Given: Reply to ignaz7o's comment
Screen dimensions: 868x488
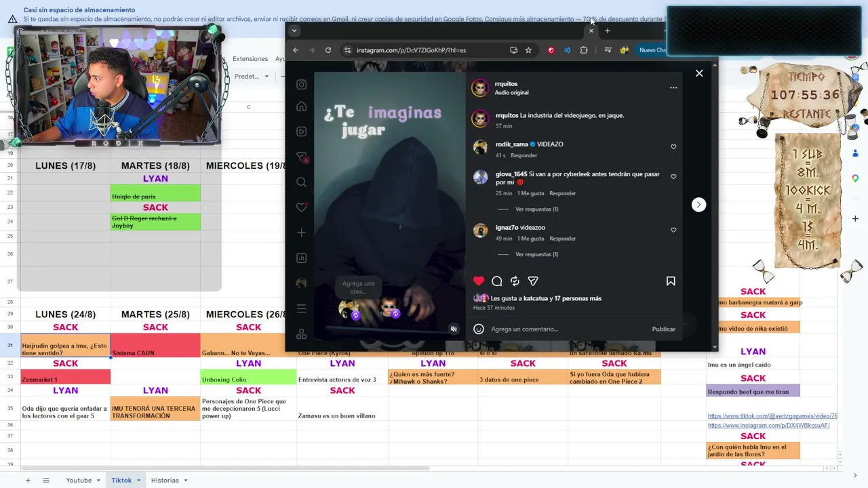Looking at the screenshot, I should [x=563, y=239].
